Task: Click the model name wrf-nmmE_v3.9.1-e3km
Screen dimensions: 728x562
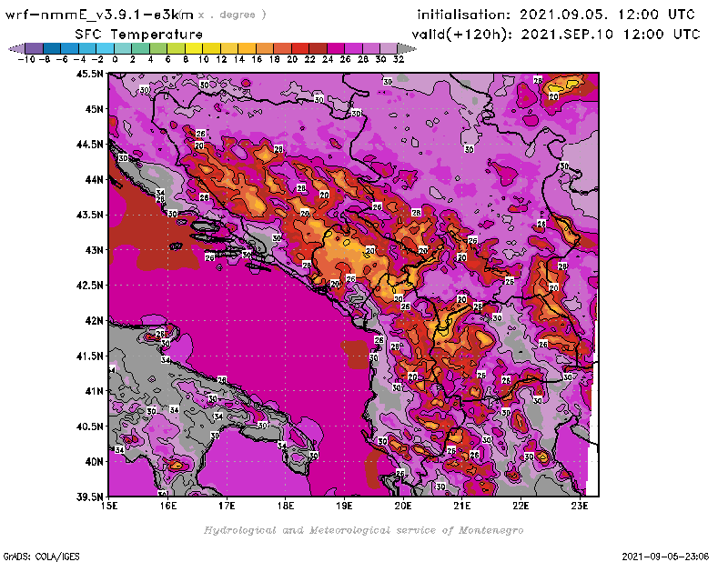Action: coord(99,15)
